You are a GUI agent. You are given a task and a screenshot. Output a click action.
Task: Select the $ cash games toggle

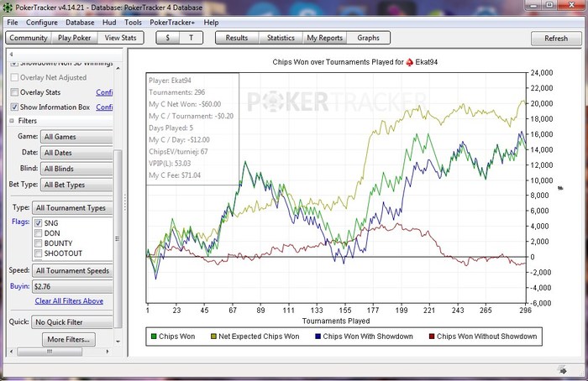pos(168,38)
